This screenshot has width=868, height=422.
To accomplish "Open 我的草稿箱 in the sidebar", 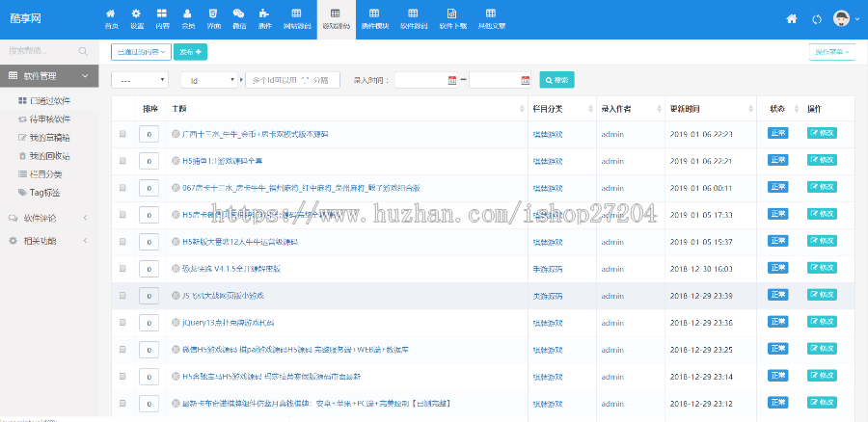I will coord(44,138).
